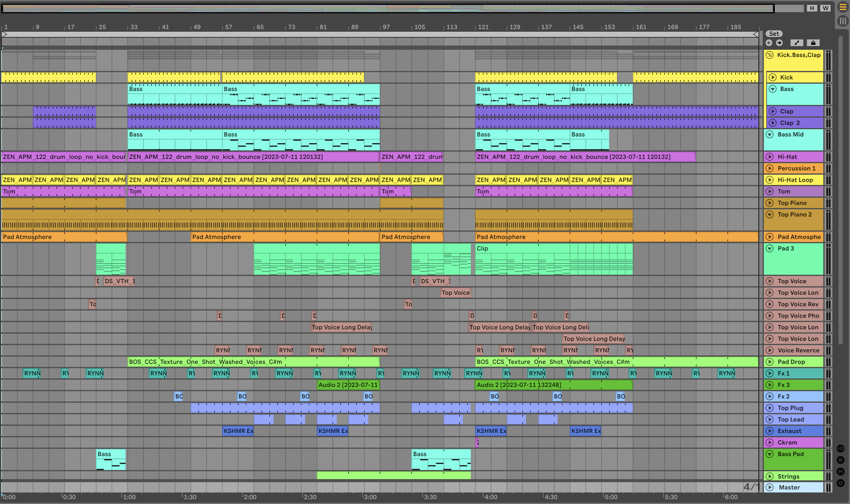Click the Set locator button
This screenshot has width=850, height=504.
774,34
